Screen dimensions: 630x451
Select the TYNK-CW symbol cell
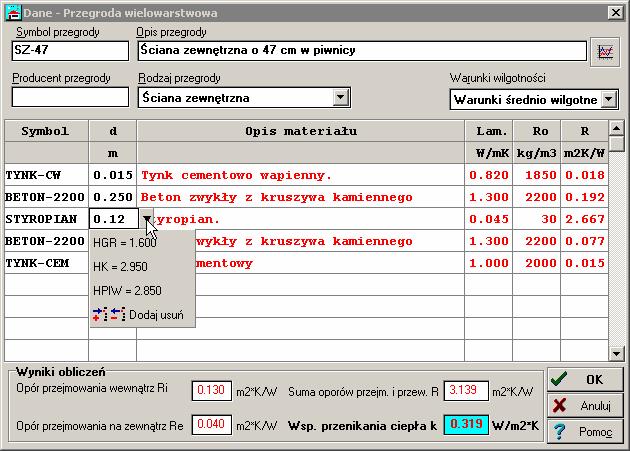point(47,175)
